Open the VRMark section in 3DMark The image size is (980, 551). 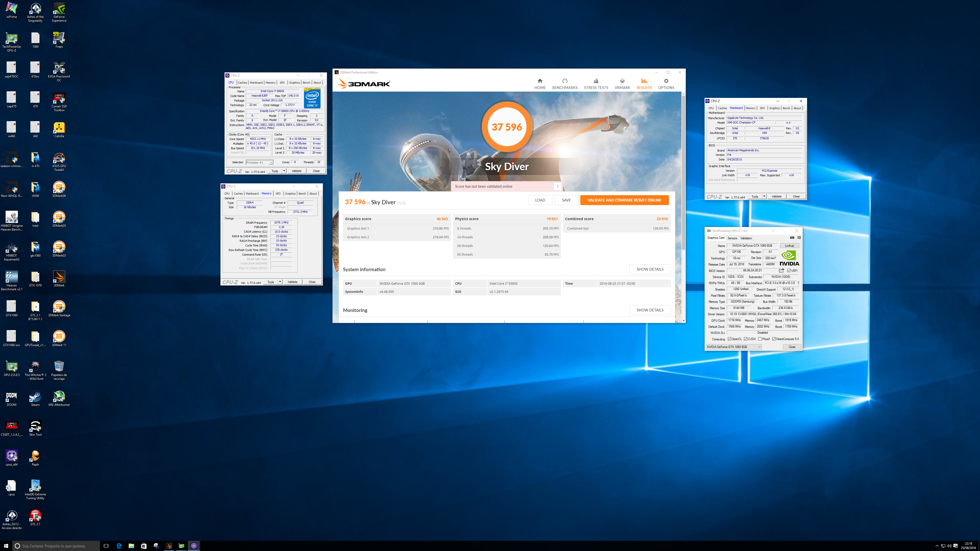click(622, 84)
